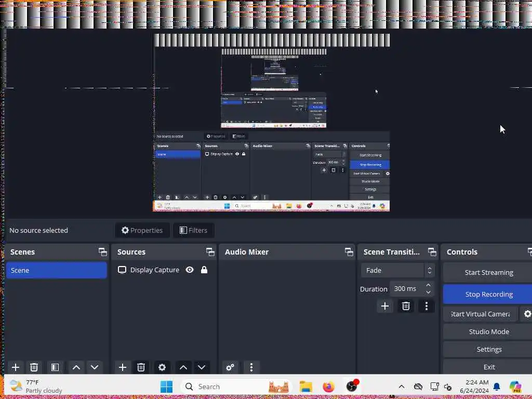Open virtual camera settings gear
The height and width of the screenshot is (399, 532).
[527, 314]
